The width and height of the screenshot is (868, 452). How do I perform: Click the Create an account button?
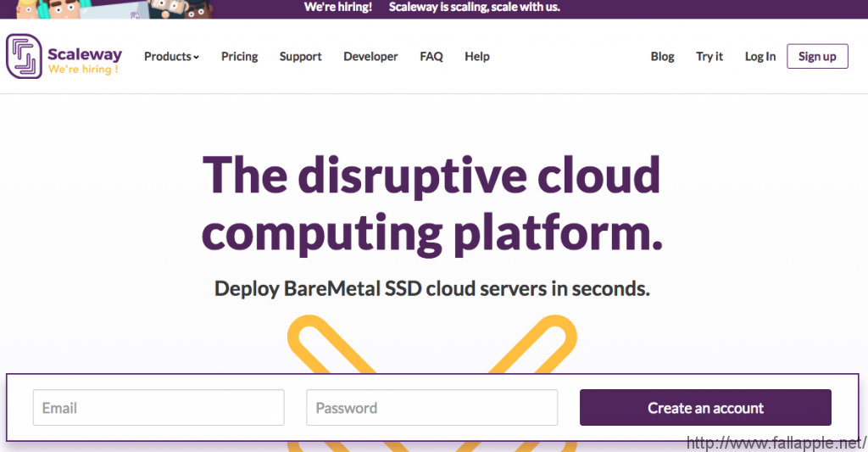[705, 408]
